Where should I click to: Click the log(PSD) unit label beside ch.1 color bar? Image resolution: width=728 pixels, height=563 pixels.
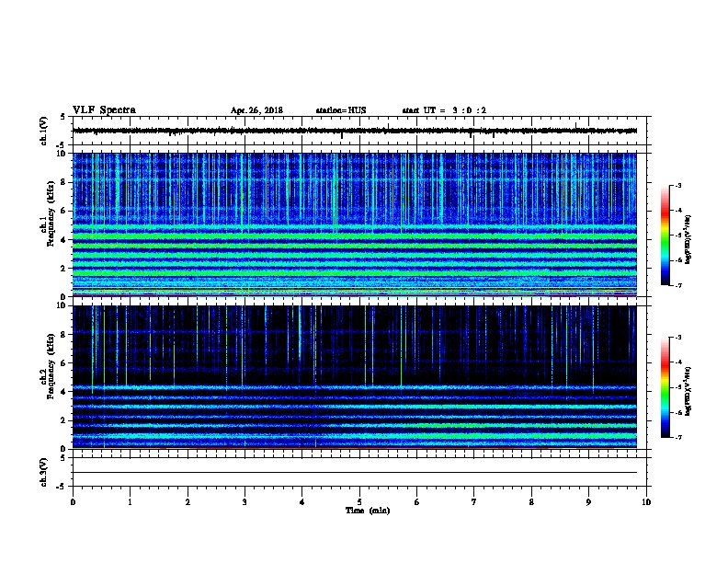[688, 239]
